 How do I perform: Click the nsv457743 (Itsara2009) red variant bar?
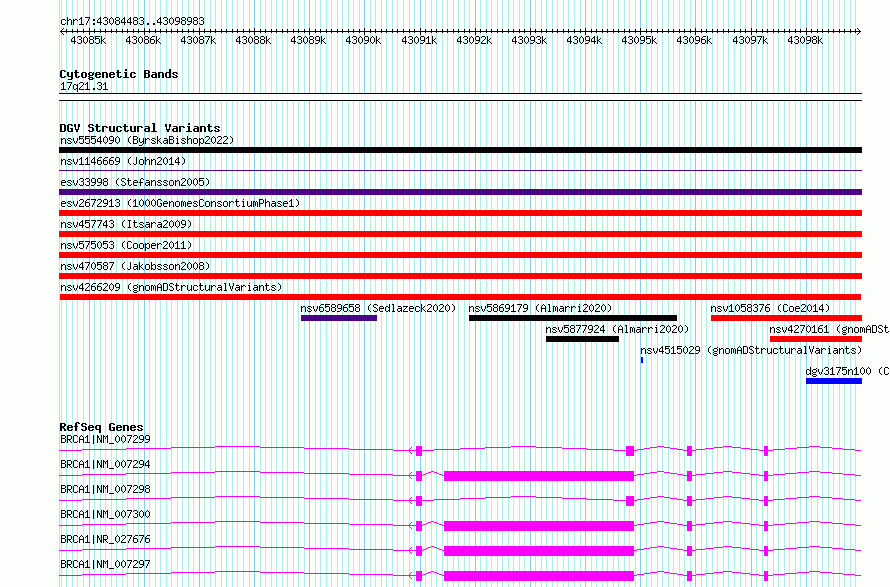pos(460,234)
